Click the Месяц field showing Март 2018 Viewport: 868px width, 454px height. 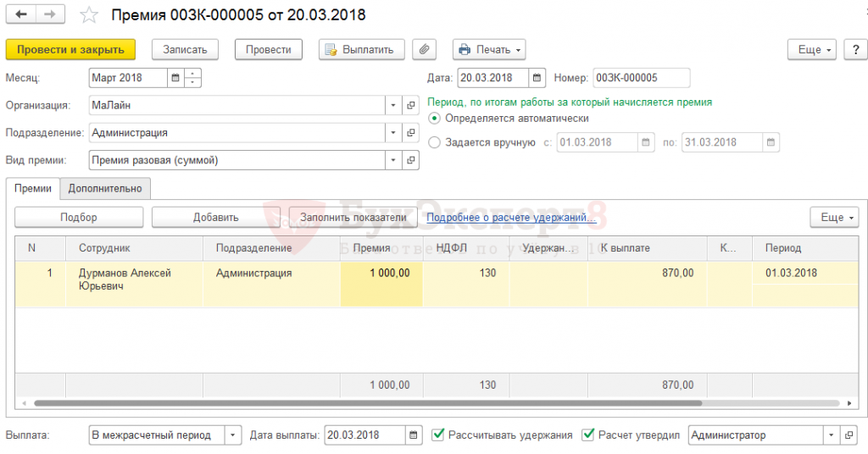pyautogui.click(x=128, y=78)
